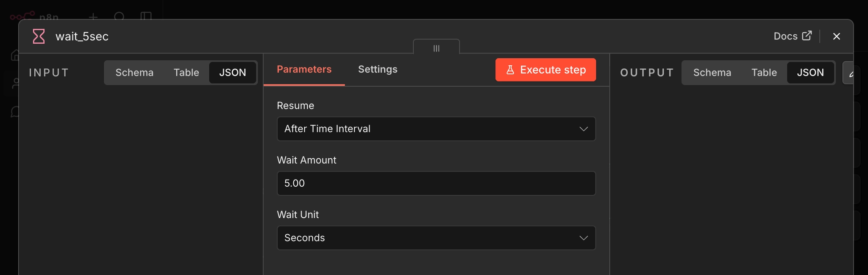868x275 pixels.
Task: Click the panel drag handle grip
Action: [436, 48]
